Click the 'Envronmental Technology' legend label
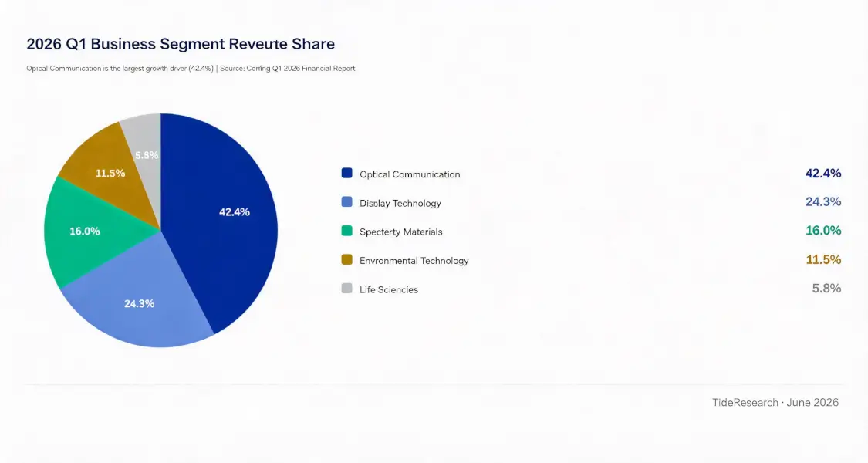 [x=414, y=261]
